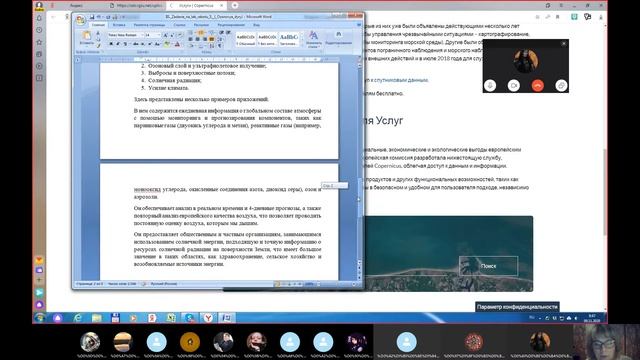The width and height of the screenshot is (640, 360).
Task: Select the Normal style in styles gallery
Action: [246, 39]
